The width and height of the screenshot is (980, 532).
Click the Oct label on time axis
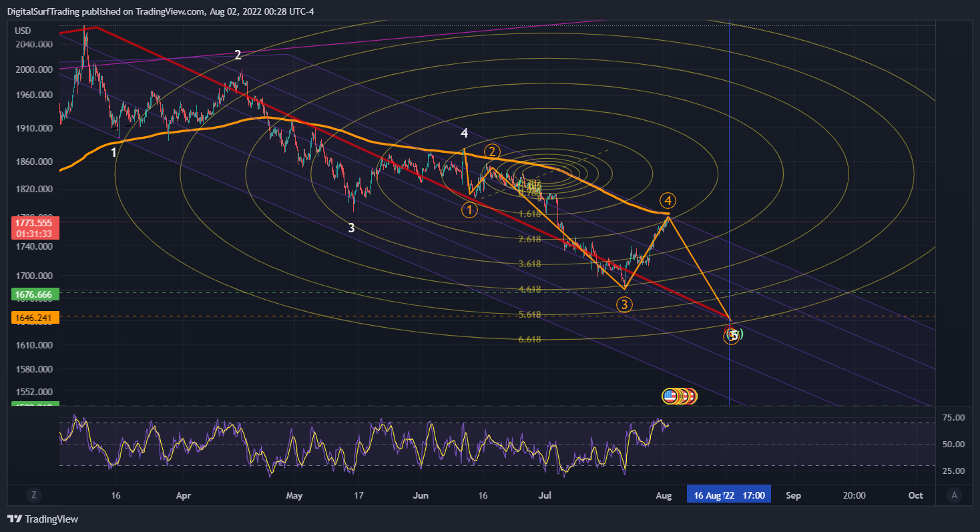click(x=916, y=495)
